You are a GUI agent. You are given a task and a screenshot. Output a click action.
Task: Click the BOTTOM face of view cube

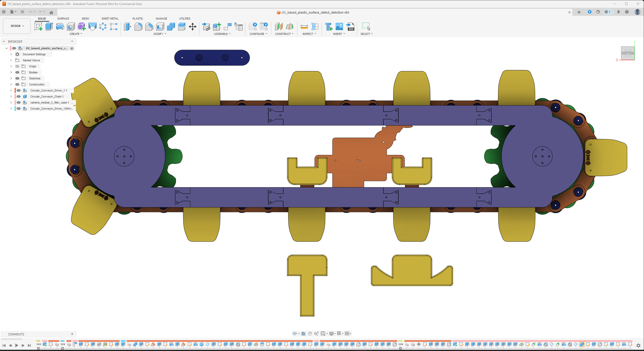coord(628,53)
